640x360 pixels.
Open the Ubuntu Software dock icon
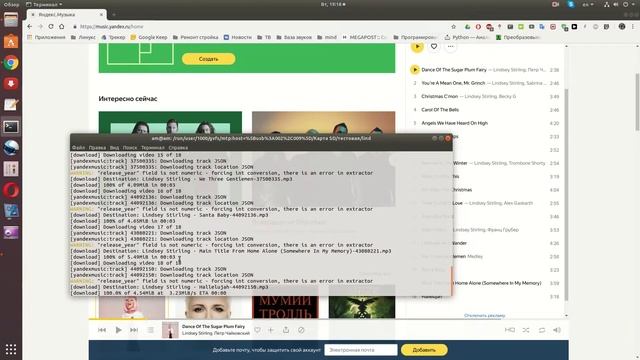tap(11, 42)
